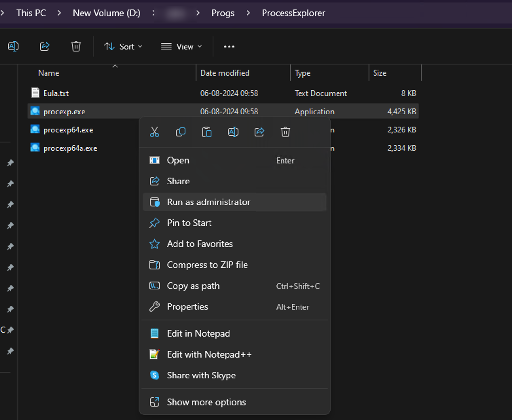
Task: Choose Run as administrator
Action: coord(209,202)
